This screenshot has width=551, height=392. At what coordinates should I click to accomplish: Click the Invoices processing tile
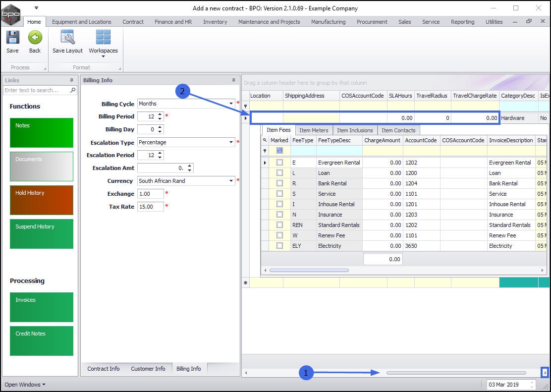pyautogui.click(x=42, y=307)
